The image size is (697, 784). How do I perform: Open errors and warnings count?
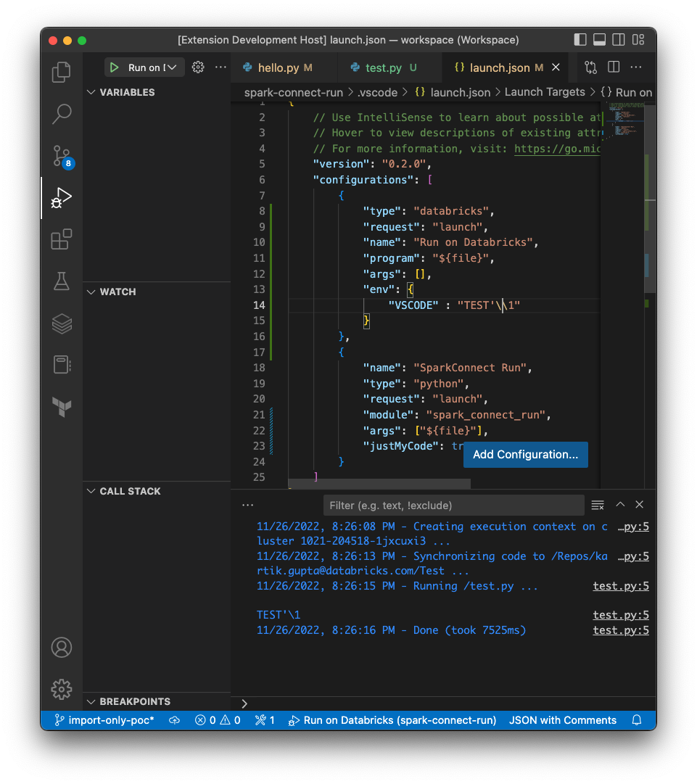[x=218, y=720]
